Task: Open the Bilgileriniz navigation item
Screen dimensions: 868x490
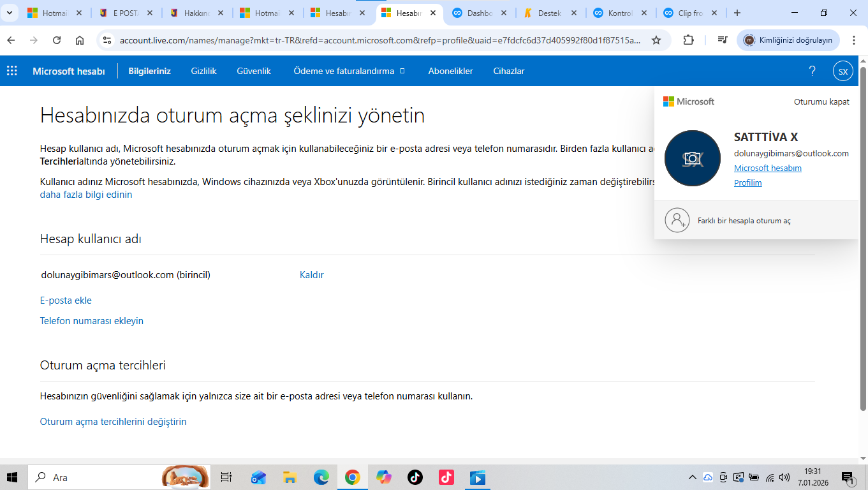Action: [149, 71]
